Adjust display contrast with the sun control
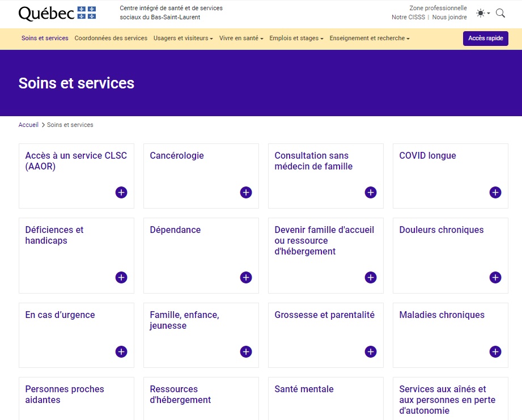Image resolution: width=522 pixels, height=420 pixels. pyautogui.click(x=481, y=12)
